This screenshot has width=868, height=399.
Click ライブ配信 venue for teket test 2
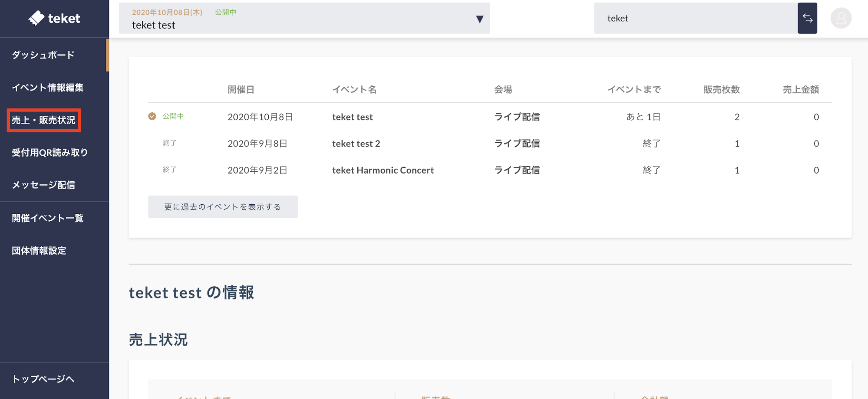pos(517,144)
